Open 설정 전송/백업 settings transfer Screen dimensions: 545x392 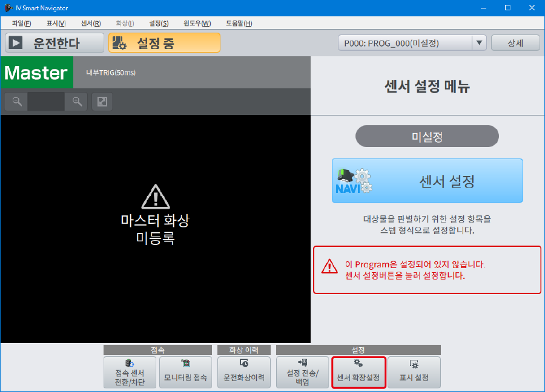click(303, 372)
